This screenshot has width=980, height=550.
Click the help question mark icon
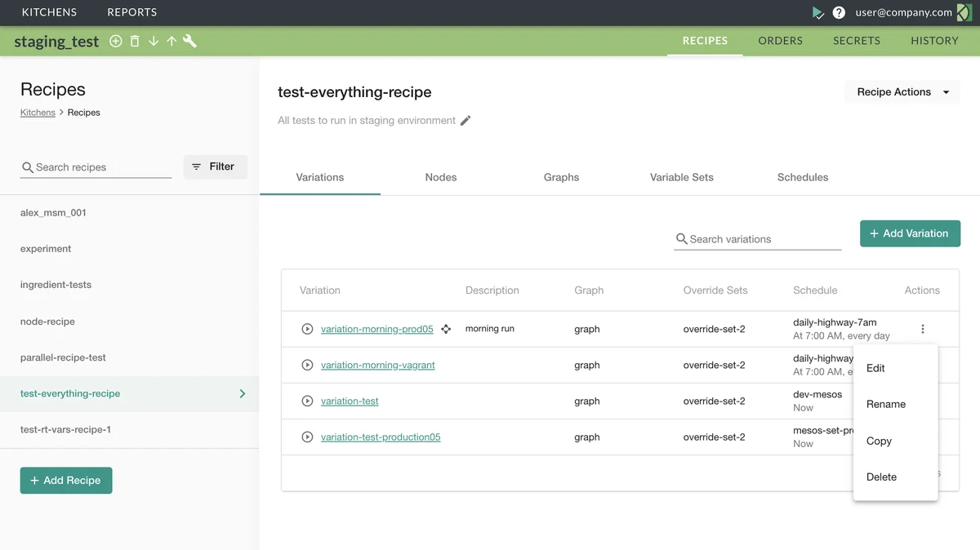pyautogui.click(x=839, y=12)
